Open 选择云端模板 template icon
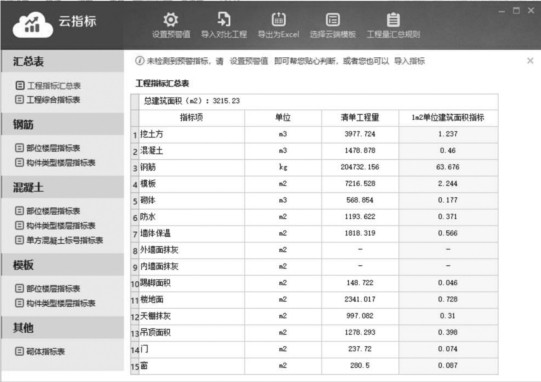This screenshot has height=382, width=541. [333, 20]
